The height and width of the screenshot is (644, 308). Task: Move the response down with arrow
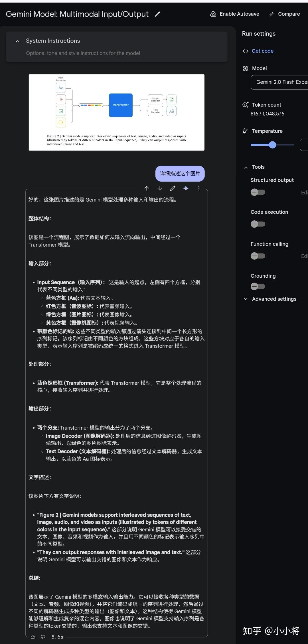(x=160, y=188)
